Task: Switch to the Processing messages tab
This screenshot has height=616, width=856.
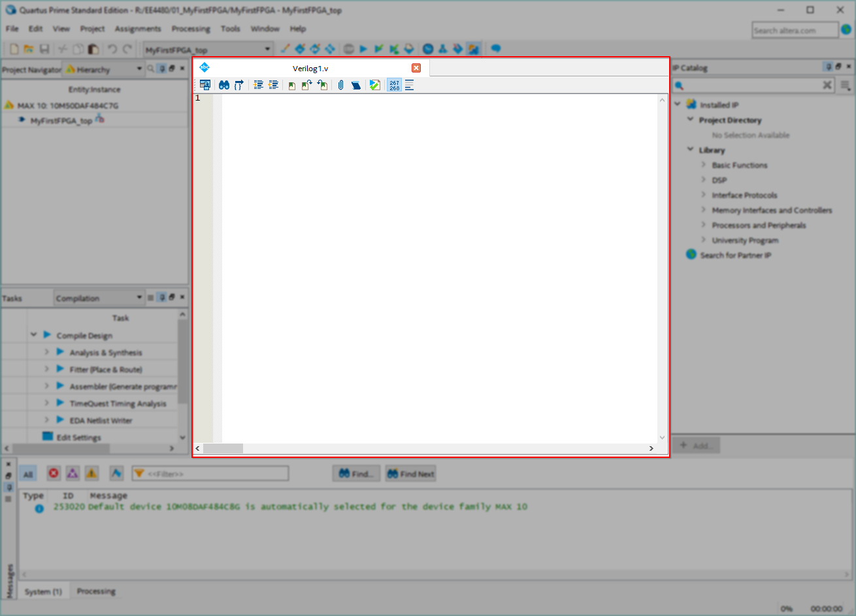Action: tap(96, 591)
